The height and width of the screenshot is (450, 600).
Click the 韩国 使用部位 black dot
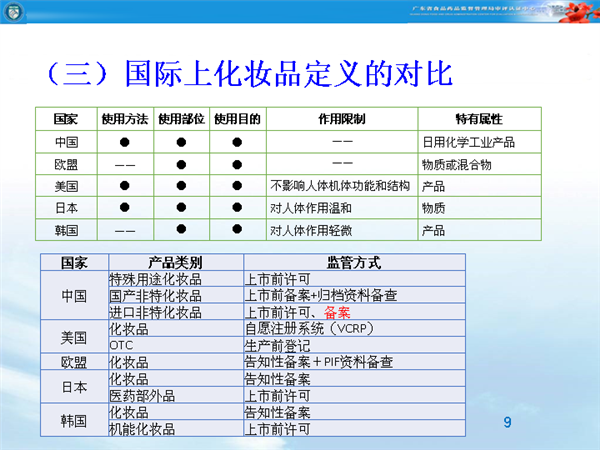tap(181, 230)
